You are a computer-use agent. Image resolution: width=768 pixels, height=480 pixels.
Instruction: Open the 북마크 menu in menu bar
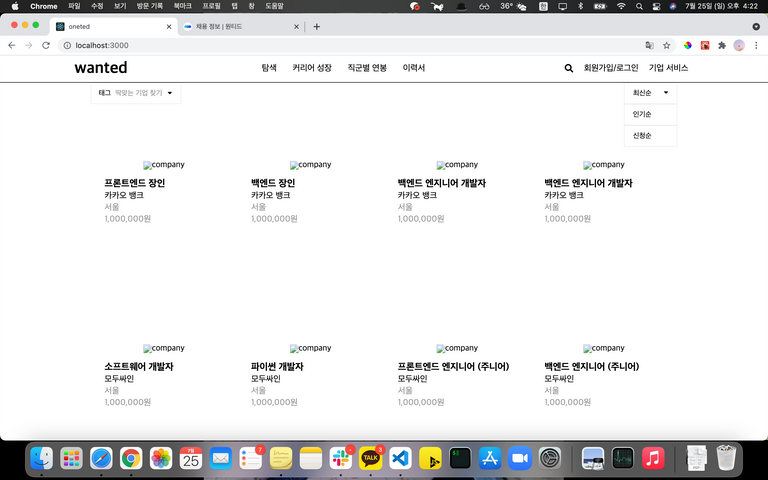(x=182, y=6)
